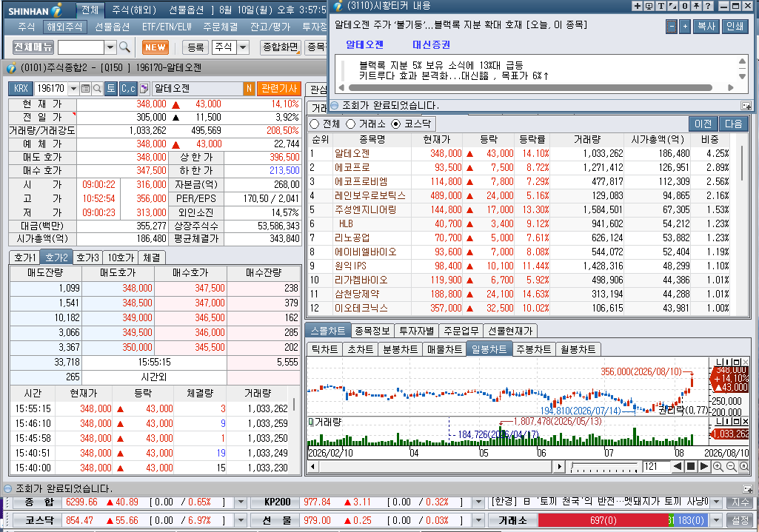The image size is (759, 532).
Task: Click the status bar icon at right of 시황티커 window
Action: (x=746, y=105)
